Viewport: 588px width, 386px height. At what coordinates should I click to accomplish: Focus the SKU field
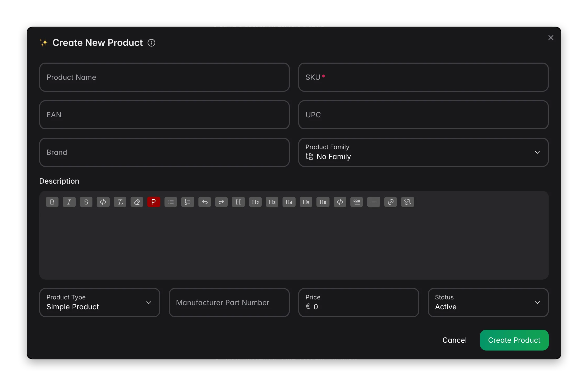423,77
